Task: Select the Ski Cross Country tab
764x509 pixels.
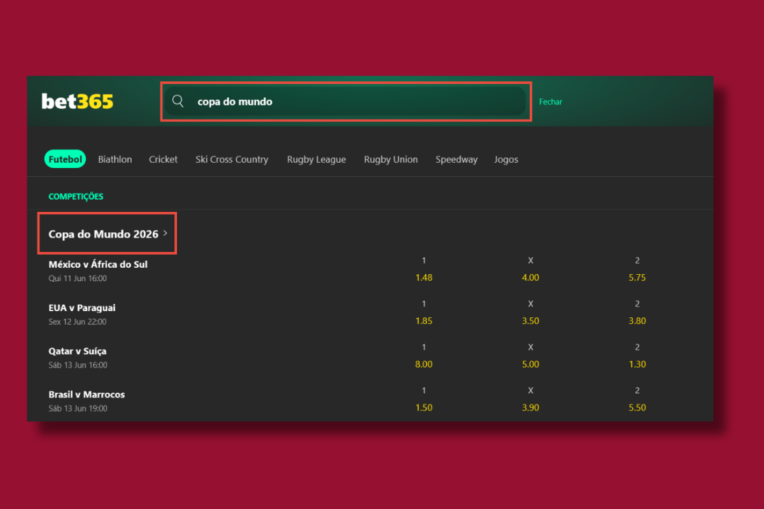Action: point(231,159)
